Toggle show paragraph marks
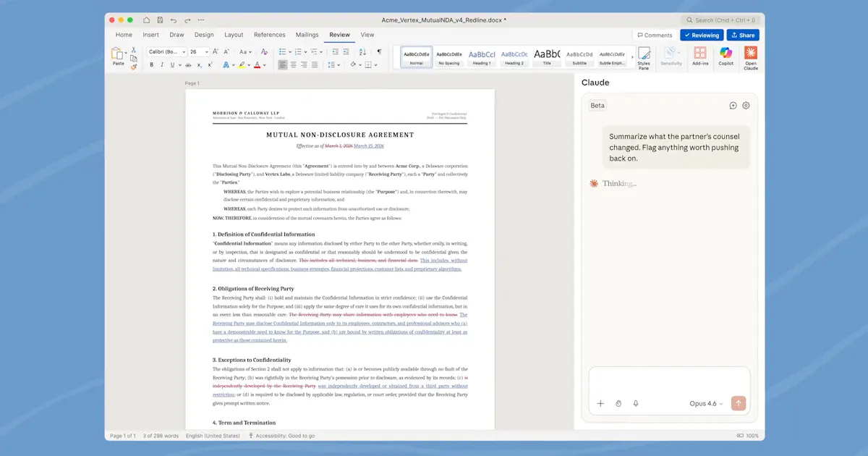 (x=379, y=52)
